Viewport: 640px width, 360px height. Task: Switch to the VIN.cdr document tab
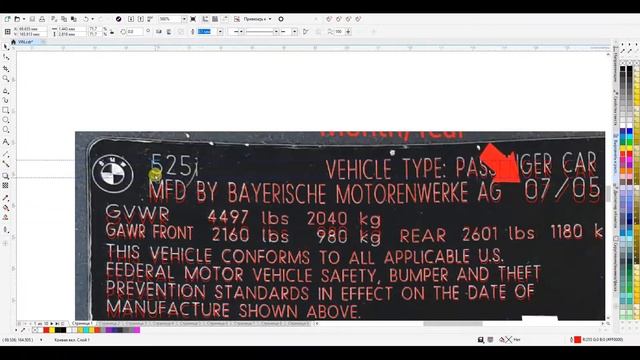click(25, 42)
